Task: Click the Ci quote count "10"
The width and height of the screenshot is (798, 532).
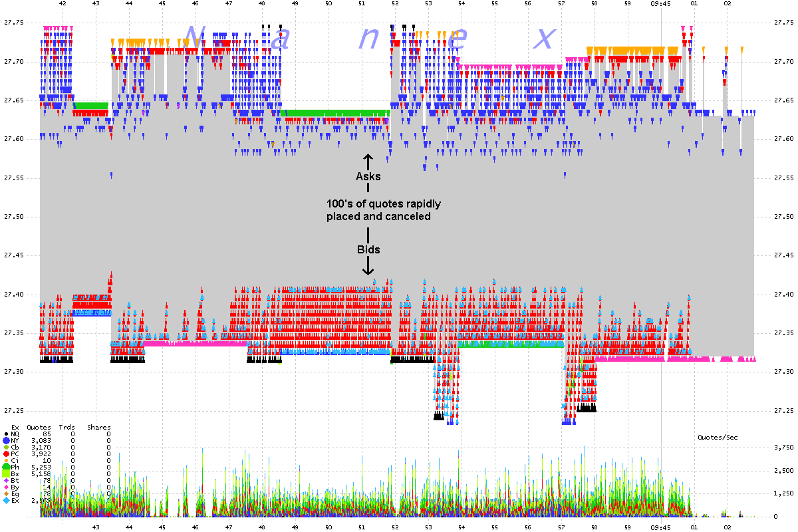Action: pos(47,460)
